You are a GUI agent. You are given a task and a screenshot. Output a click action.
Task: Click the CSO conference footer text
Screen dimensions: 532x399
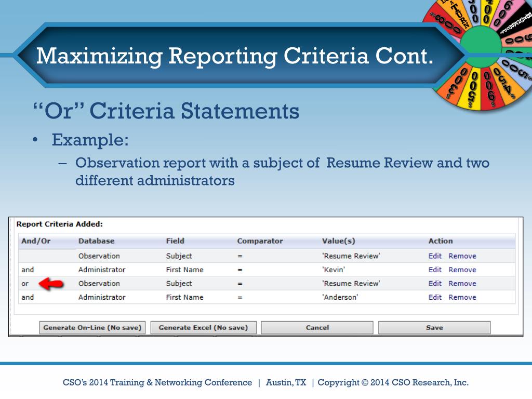[265, 382]
